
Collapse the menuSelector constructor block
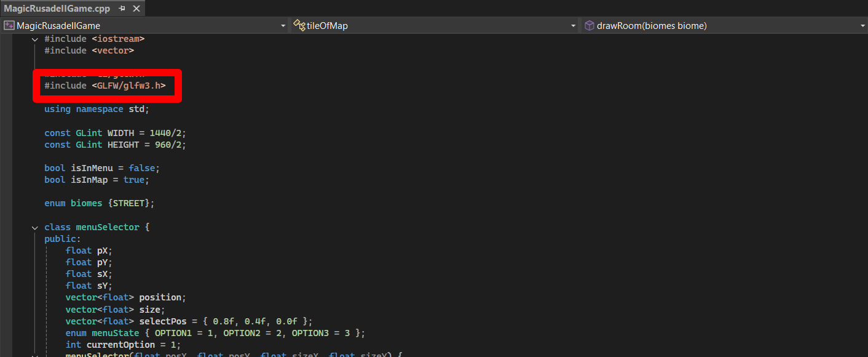click(35, 356)
